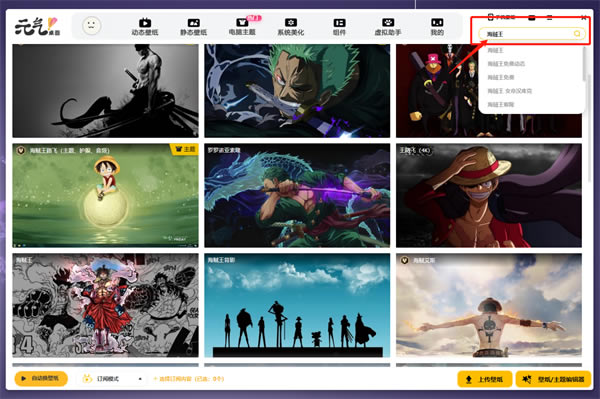
Task: Open the 电脑主题 section icon
Action: [x=242, y=23]
